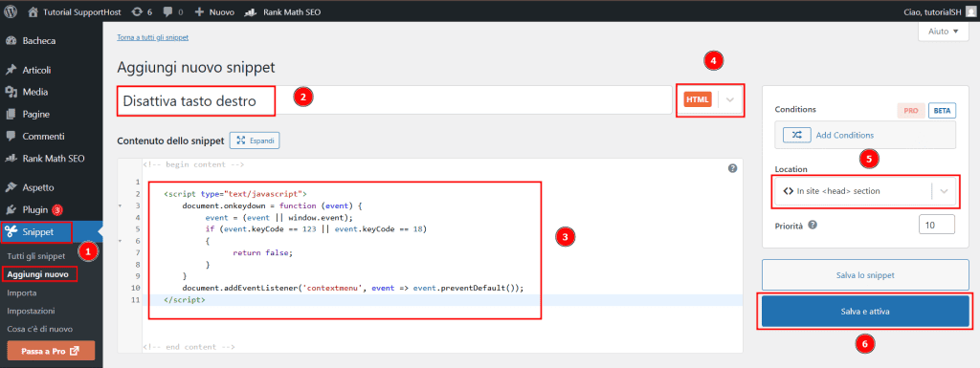This screenshot has width=980, height=368.
Task: Open Tutti gli snippet submenu
Action: coord(36,256)
